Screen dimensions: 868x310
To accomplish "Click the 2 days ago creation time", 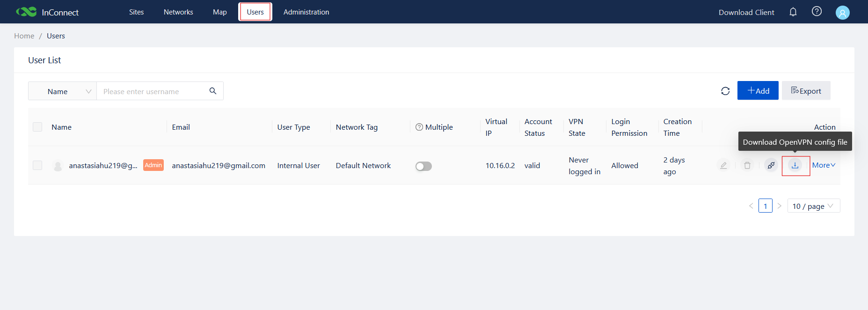I will 674,166.
